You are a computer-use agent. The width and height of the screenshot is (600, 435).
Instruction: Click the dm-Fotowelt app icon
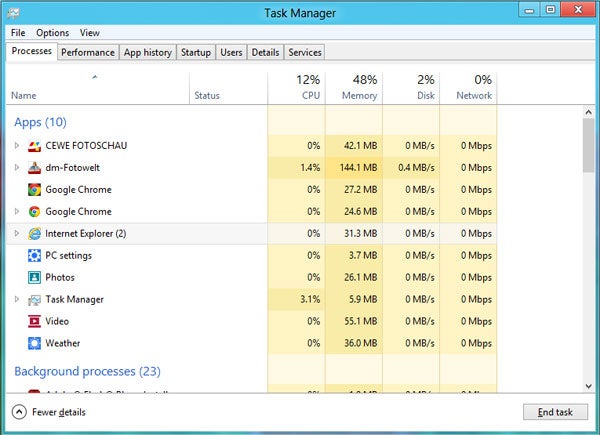(34, 168)
